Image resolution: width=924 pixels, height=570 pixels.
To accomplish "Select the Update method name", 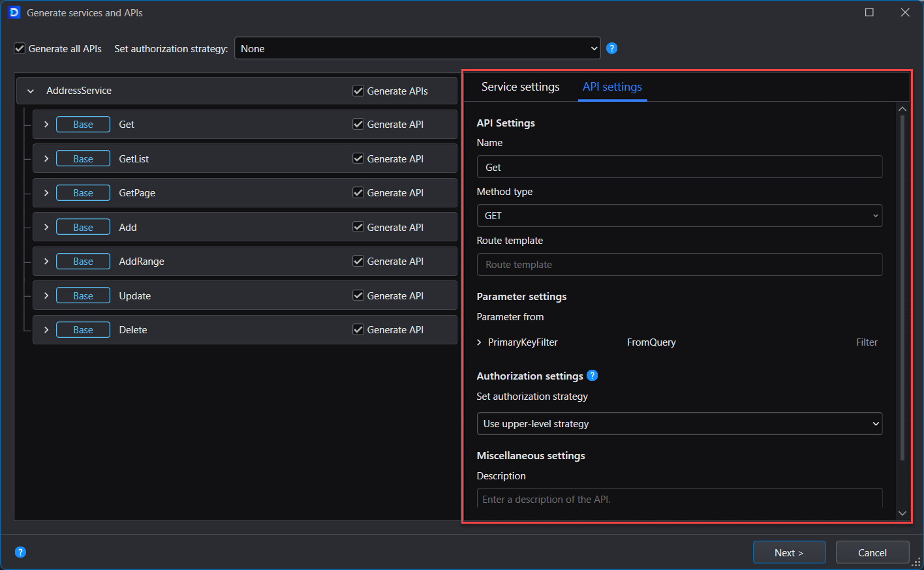I will point(135,295).
